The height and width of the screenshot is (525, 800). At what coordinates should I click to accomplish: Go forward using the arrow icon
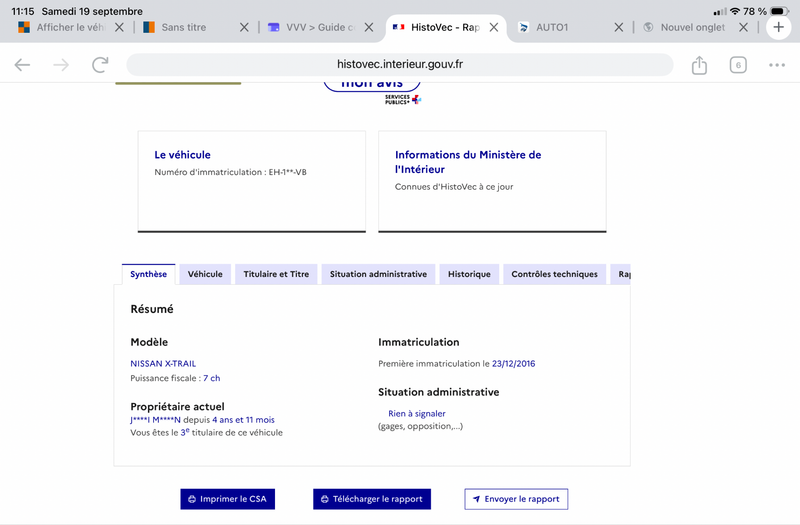coord(61,65)
